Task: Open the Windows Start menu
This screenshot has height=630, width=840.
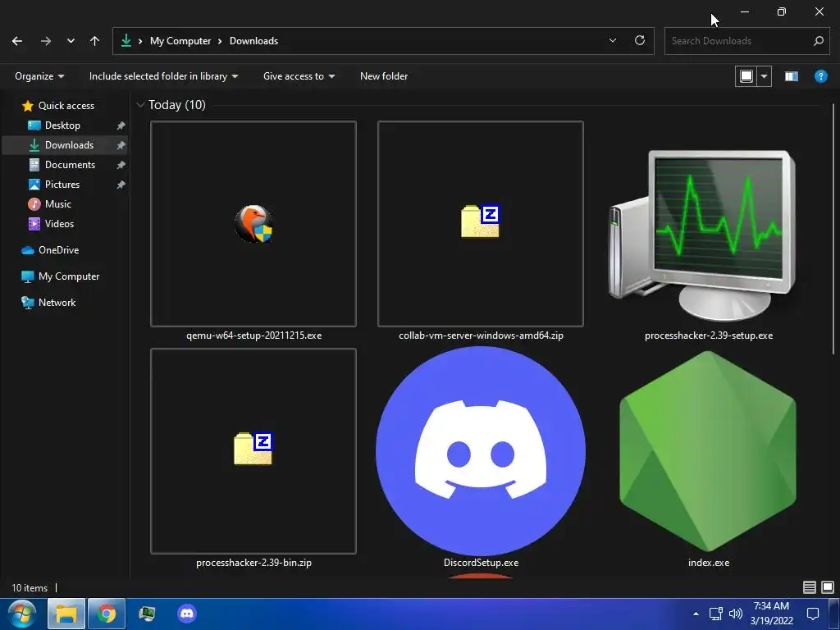Action: point(21,614)
